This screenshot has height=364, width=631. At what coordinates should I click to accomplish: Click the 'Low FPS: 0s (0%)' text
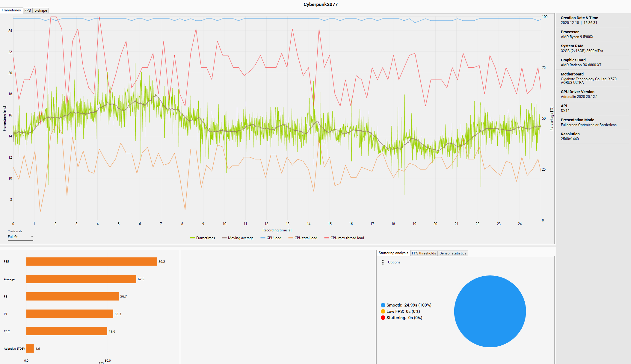click(403, 311)
